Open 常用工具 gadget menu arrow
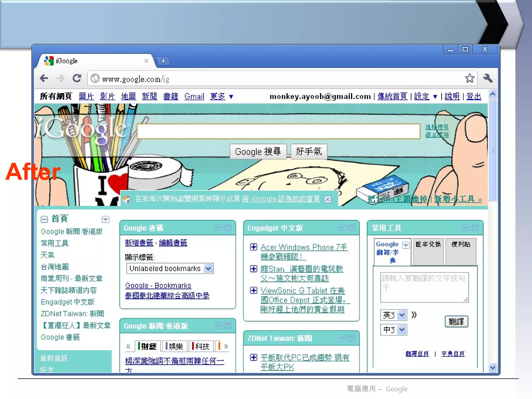 tap(466, 228)
